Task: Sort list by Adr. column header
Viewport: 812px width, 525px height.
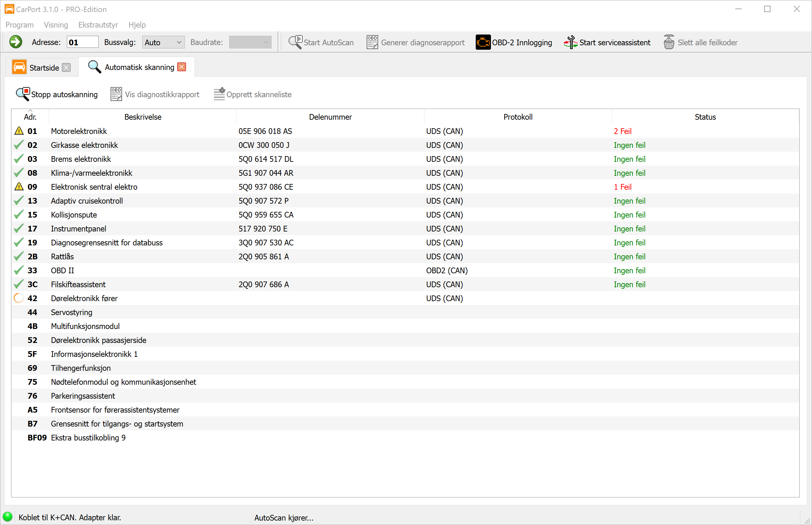Action: (x=30, y=117)
